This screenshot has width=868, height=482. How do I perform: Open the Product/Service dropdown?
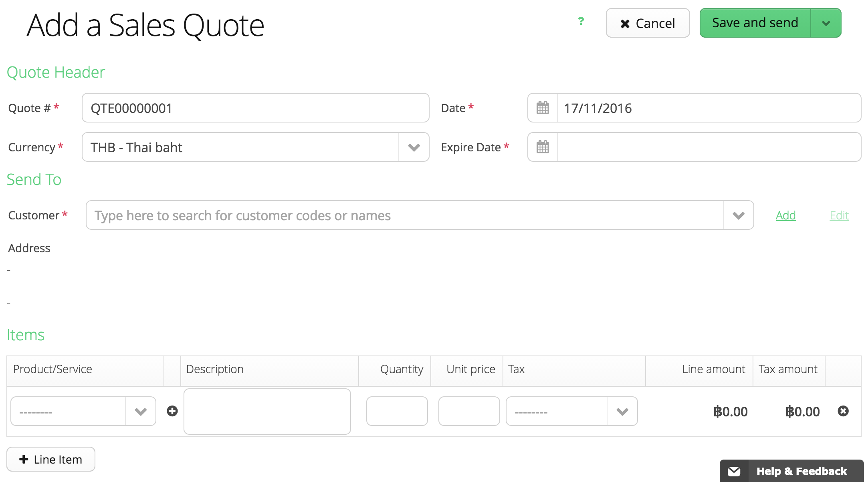tap(83, 411)
